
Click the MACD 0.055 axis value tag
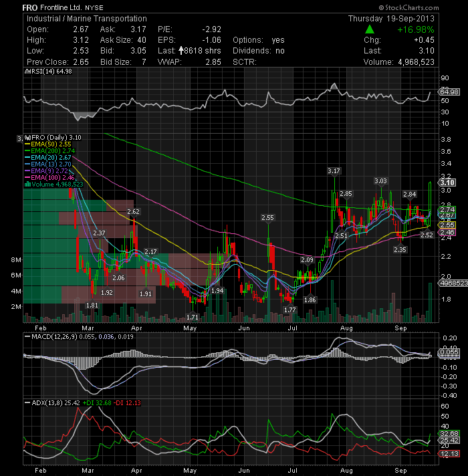pos(449,352)
